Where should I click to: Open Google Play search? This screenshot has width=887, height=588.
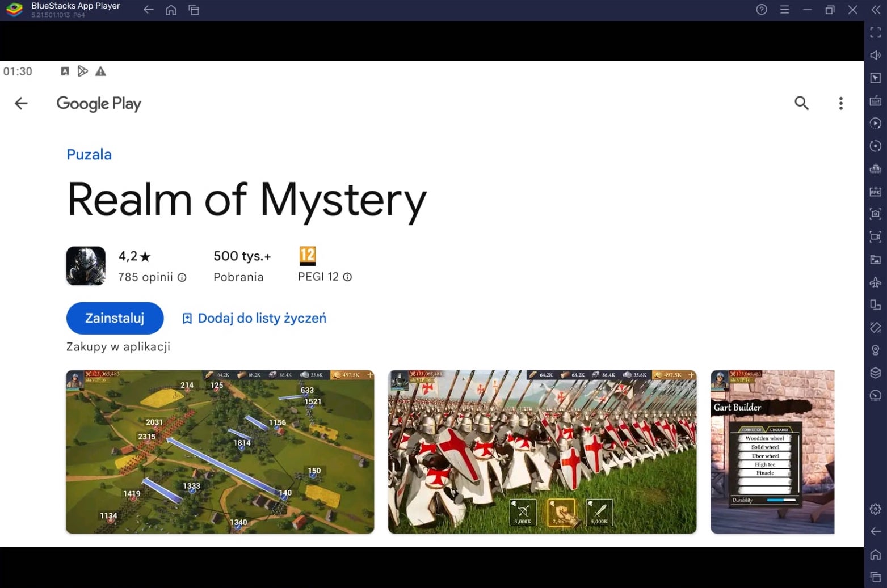click(x=801, y=103)
